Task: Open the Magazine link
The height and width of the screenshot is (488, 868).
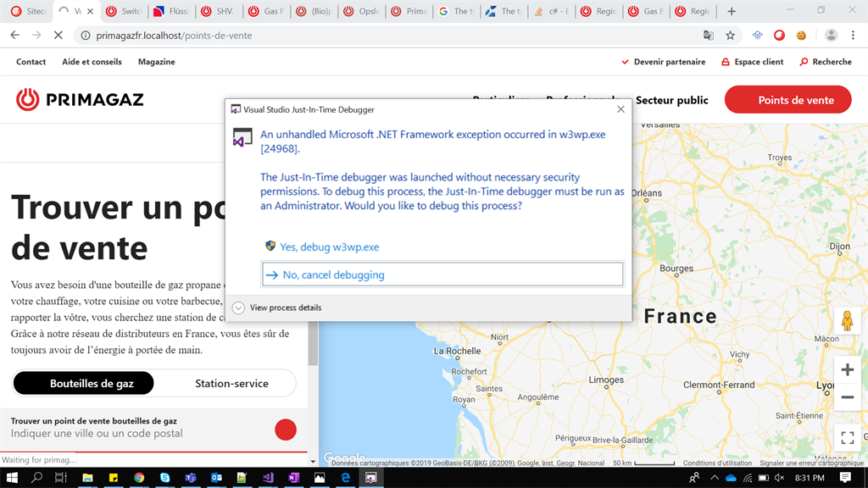Action: (157, 62)
